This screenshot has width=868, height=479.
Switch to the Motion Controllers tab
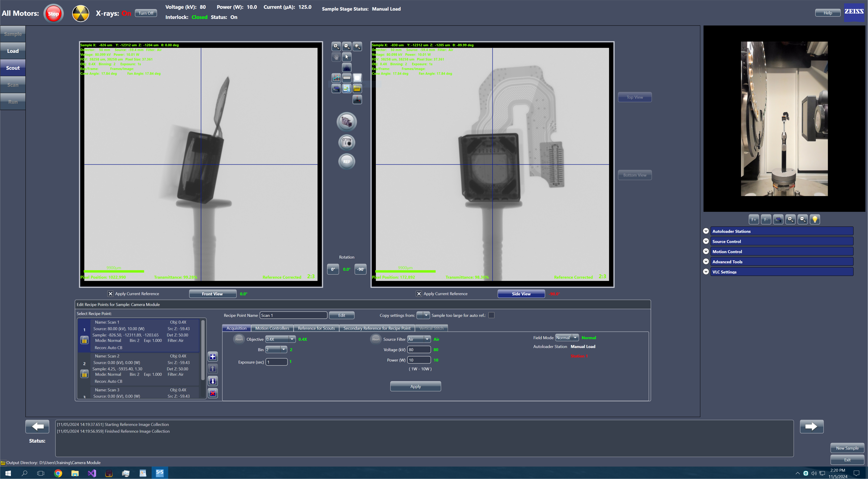272,328
